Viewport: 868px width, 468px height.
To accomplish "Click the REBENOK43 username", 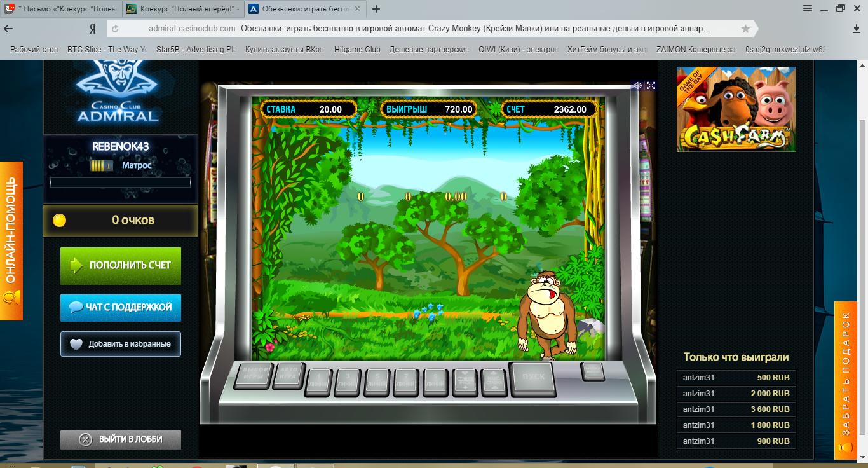I will 120,146.
